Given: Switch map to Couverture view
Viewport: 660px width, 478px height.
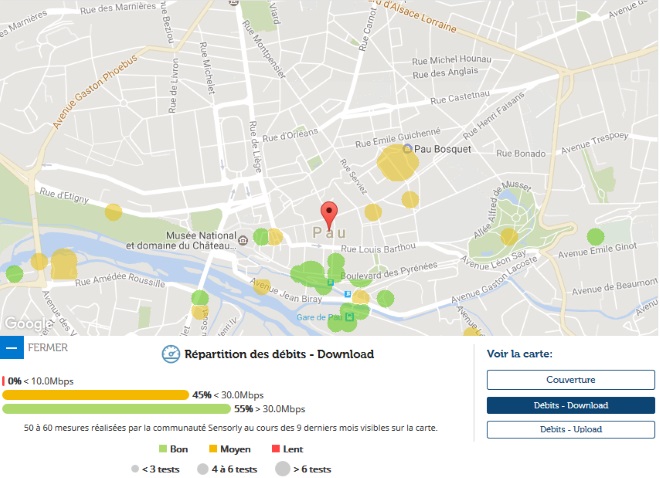Looking at the screenshot, I should [570, 380].
